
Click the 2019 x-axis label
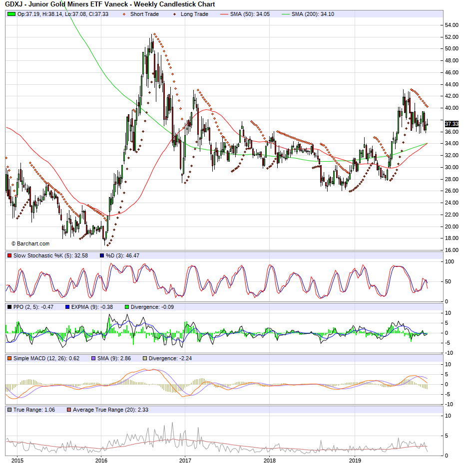coord(355,461)
